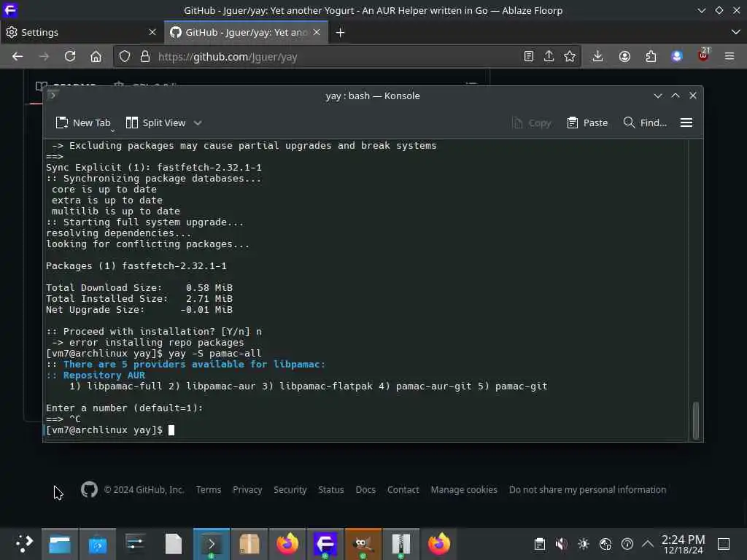
Task: Open GIMP from the taskbar
Action: pyautogui.click(x=363, y=544)
